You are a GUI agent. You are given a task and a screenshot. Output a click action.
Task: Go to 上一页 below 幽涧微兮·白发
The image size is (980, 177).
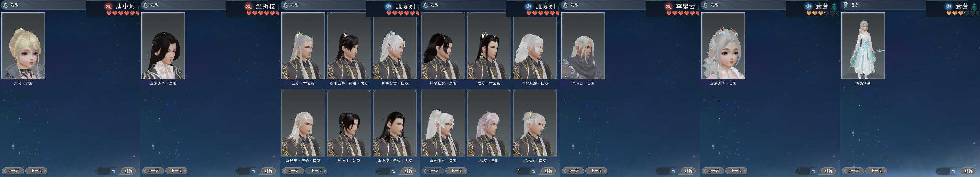(433, 171)
